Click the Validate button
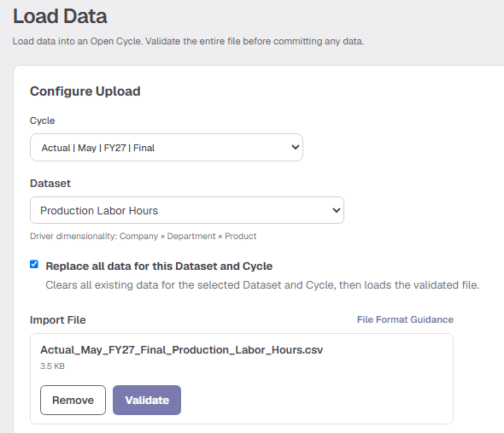The height and width of the screenshot is (433, 504). point(147,400)
